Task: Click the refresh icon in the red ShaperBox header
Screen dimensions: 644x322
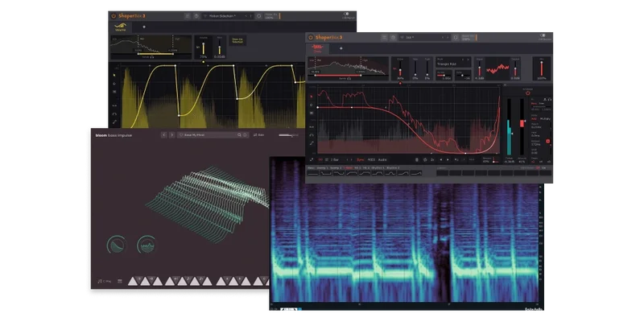Action: 456,37
